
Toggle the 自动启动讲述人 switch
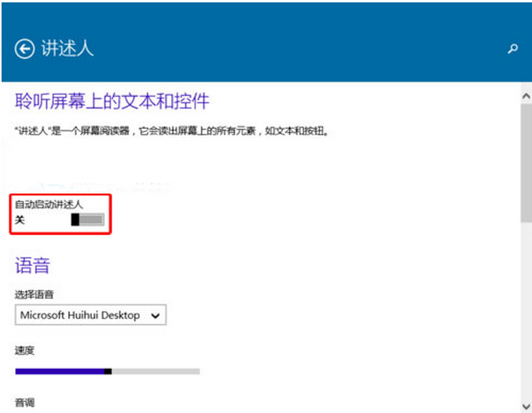click(x=87, y=220)
